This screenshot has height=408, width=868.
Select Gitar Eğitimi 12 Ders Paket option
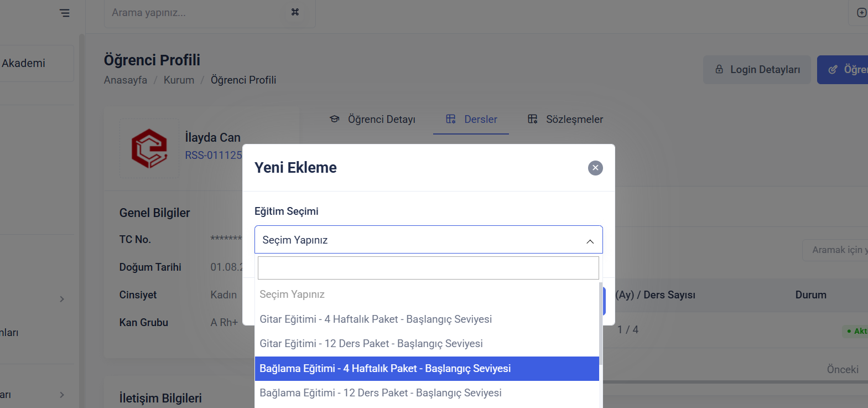371,343
